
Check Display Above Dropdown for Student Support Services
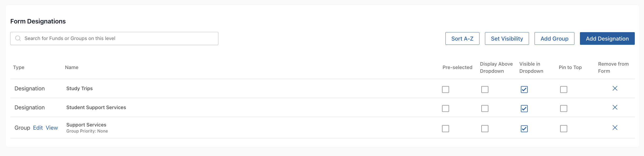click(x=485, y=108)
